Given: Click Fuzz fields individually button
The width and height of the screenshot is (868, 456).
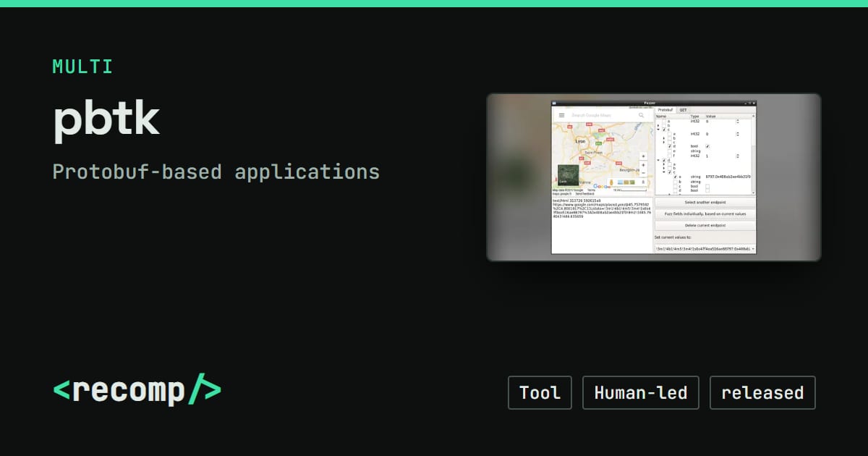Looking at the screenshot, I should tap(705, 214).
